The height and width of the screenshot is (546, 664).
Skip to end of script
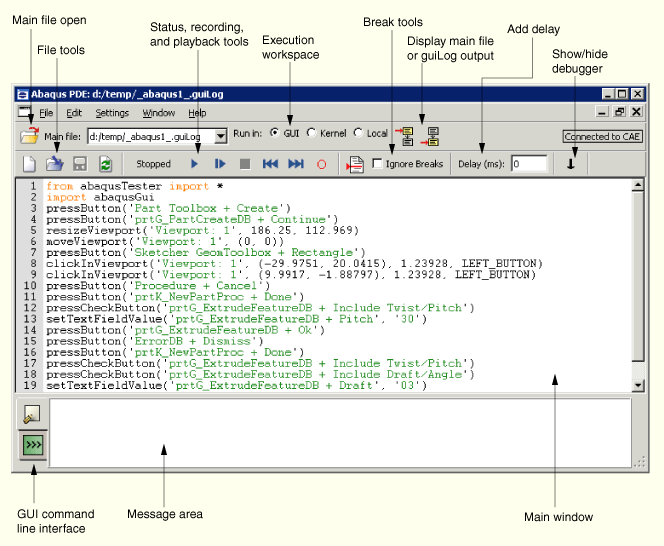(296, 164)
